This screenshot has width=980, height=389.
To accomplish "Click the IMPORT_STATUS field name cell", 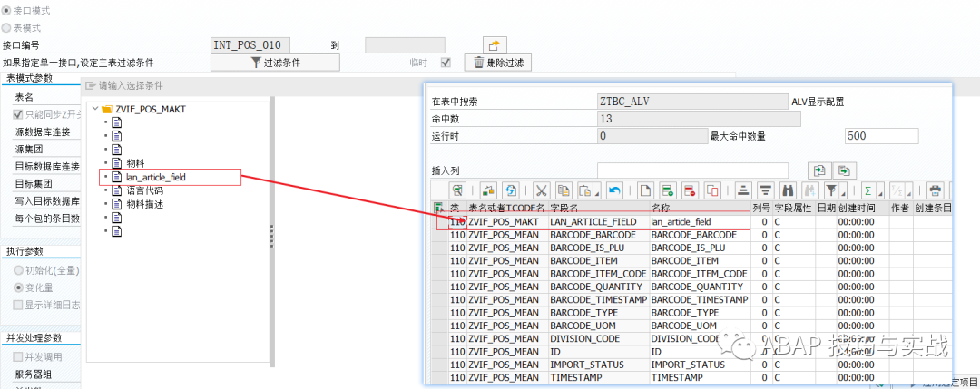I will coord(599,365).
